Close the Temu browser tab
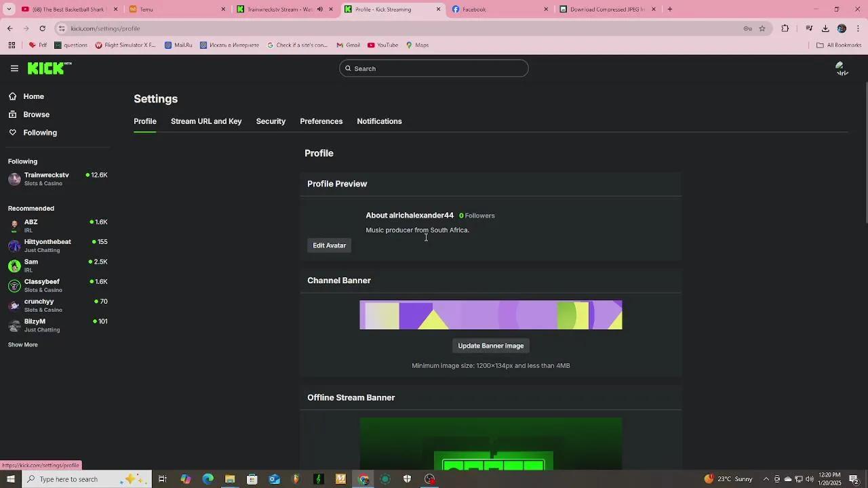 (x=223, y=9)
